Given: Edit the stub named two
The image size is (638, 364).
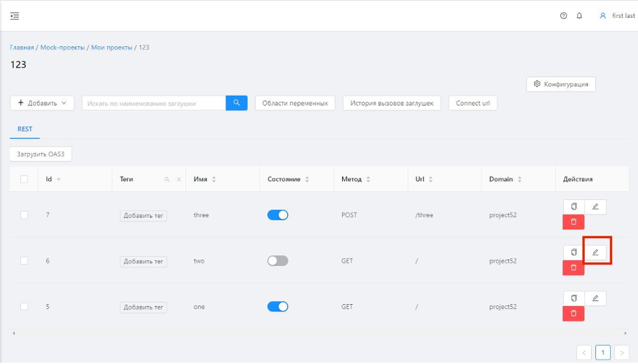Looking at the screenshot, I should coord(595,252).
